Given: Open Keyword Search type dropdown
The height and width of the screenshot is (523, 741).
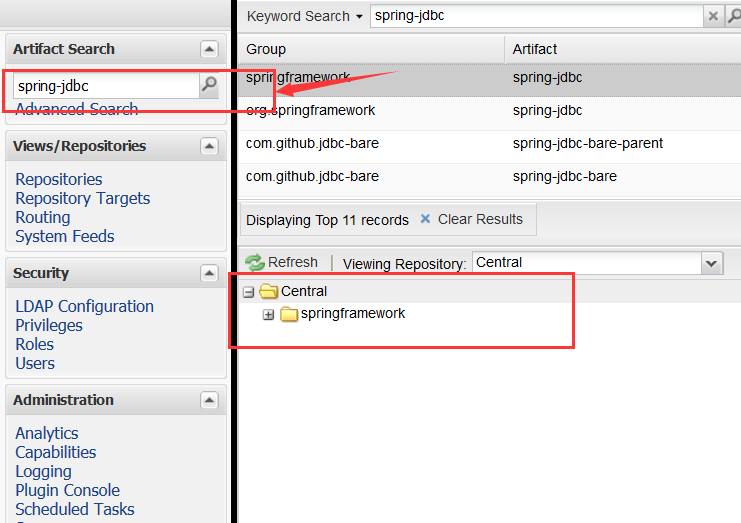Looking at the screenshot, I should (x=305, y=16).
